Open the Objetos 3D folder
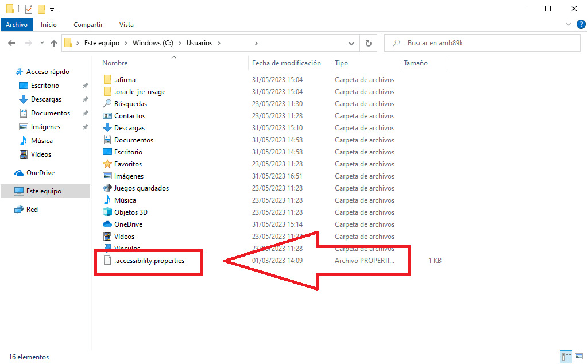The height and width of the screenshot is (364, 588). tap(130, 212)
